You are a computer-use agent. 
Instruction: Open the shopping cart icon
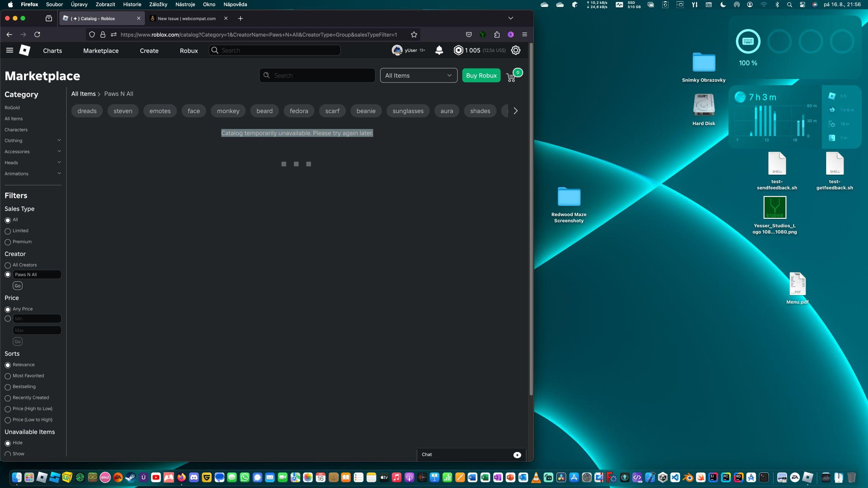pos(511,77)
